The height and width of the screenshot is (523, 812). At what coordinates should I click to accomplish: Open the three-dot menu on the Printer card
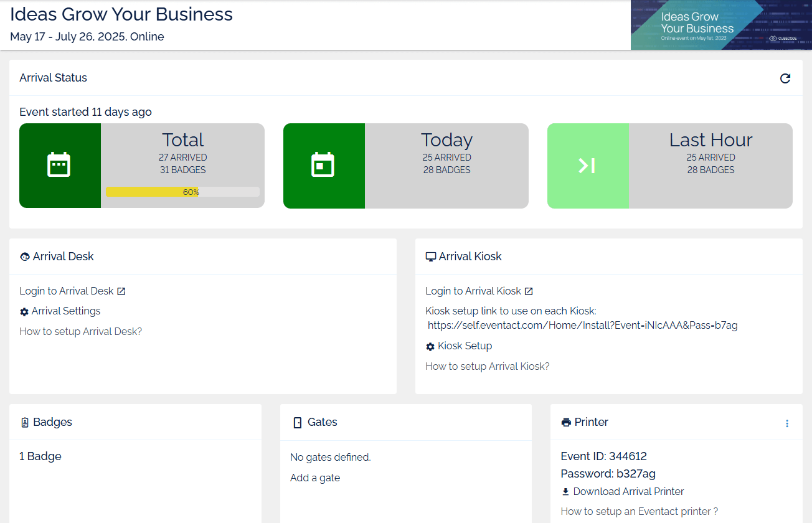(x=786, y=422)
